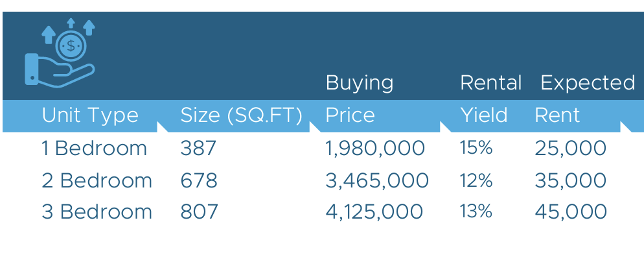Click the hand holding coin icon
The width and height of the screenshot is (644, 253).
pyautogui.click(x=60, y=53)
